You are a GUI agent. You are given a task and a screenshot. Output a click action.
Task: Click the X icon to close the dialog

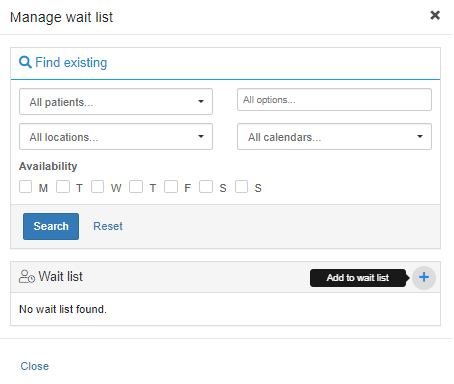(x=435, y=15)
